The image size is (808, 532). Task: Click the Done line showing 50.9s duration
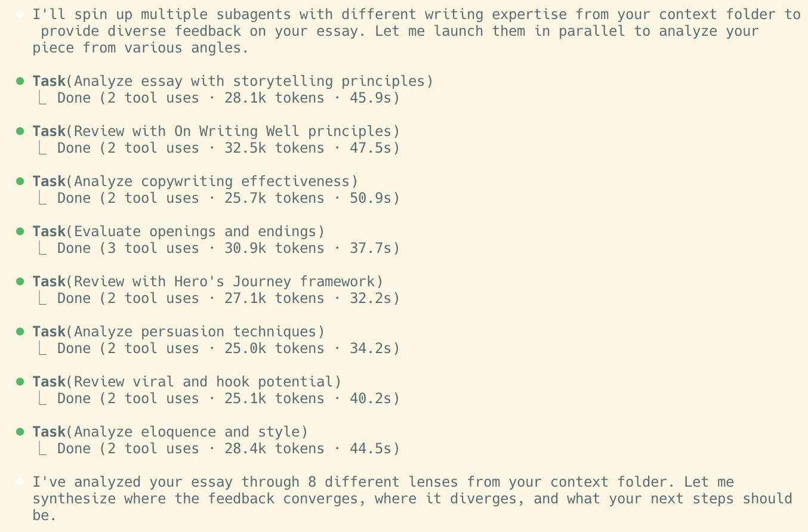(x=228, y=198)
